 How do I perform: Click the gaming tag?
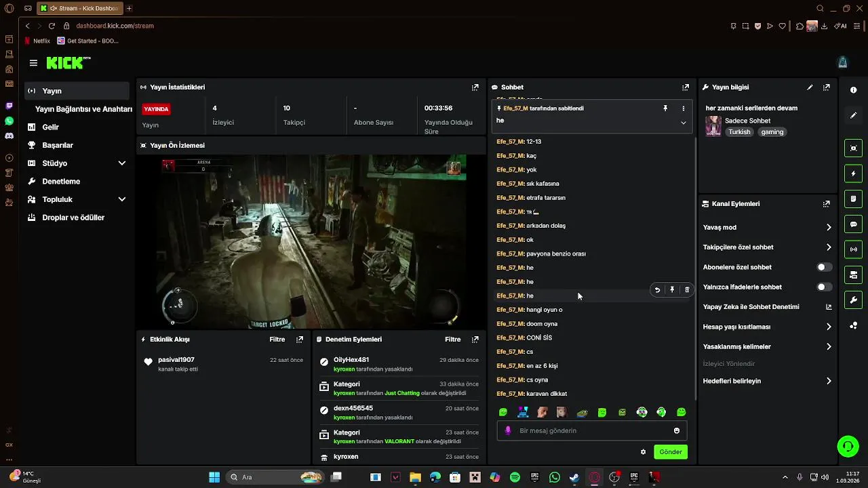click(772, 132)
